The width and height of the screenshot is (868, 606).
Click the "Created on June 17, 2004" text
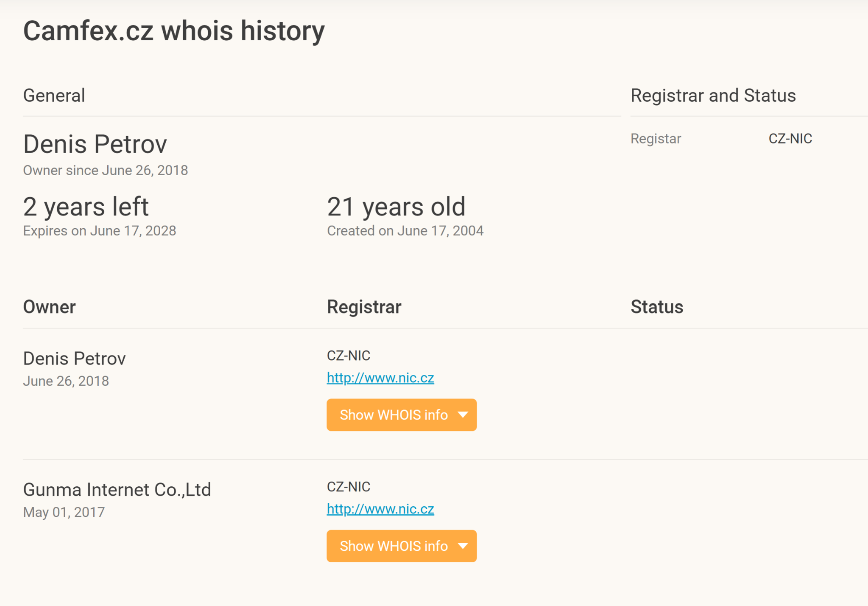pyautogui.click(x=405, y=231)
